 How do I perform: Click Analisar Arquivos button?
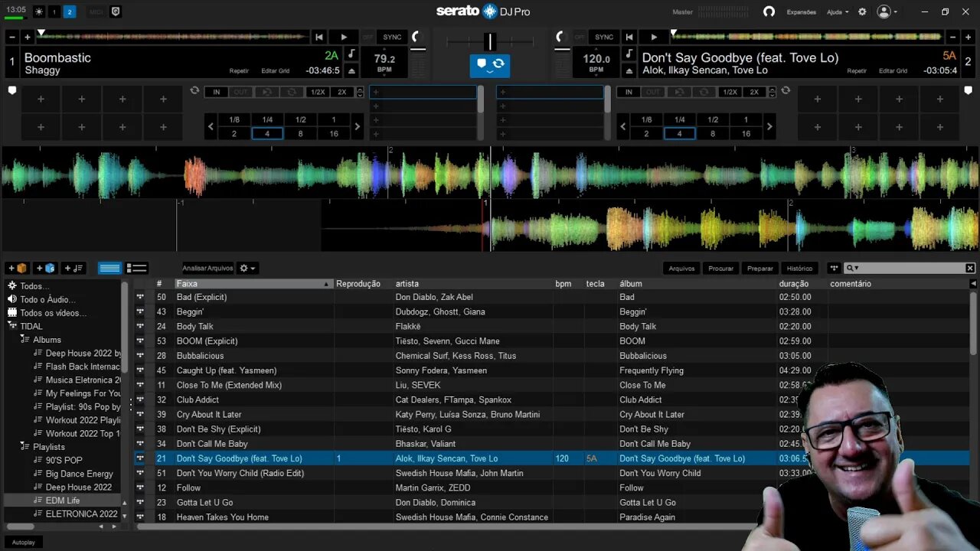pyautogui.click(x=207, y=268)
